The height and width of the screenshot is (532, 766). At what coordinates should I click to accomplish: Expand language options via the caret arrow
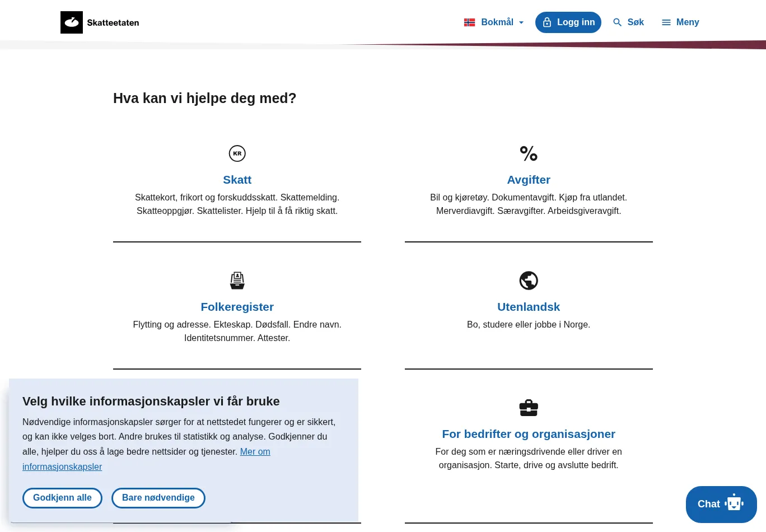pos(521,23)
